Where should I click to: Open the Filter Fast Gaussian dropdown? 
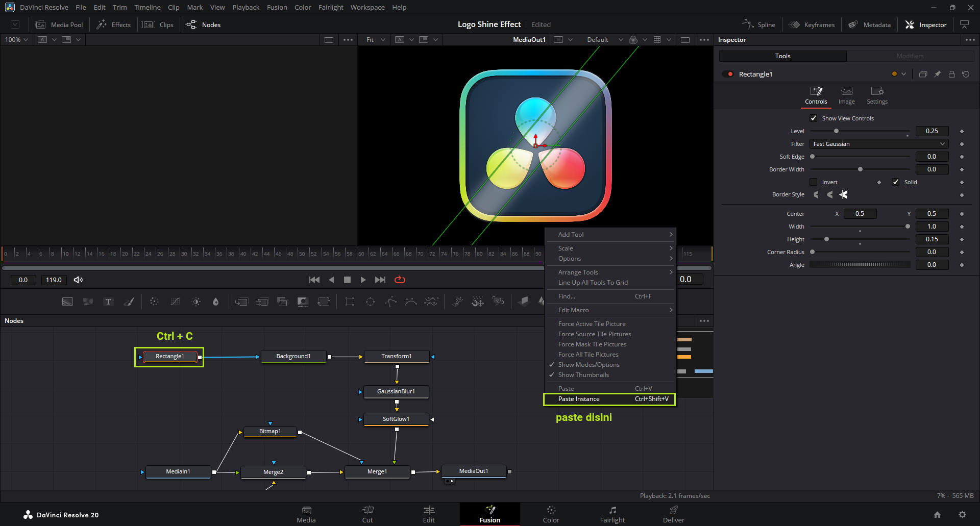click(x=878, y=144)
